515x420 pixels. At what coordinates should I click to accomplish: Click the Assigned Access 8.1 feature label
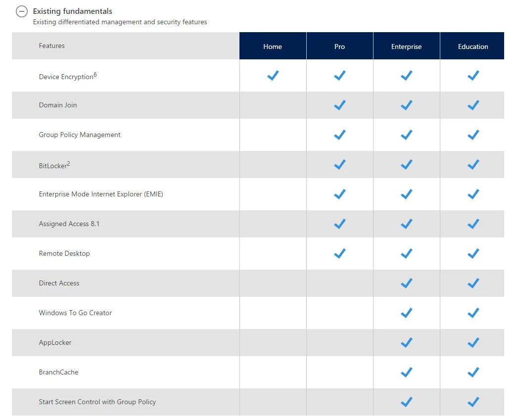tap(69, 224)
